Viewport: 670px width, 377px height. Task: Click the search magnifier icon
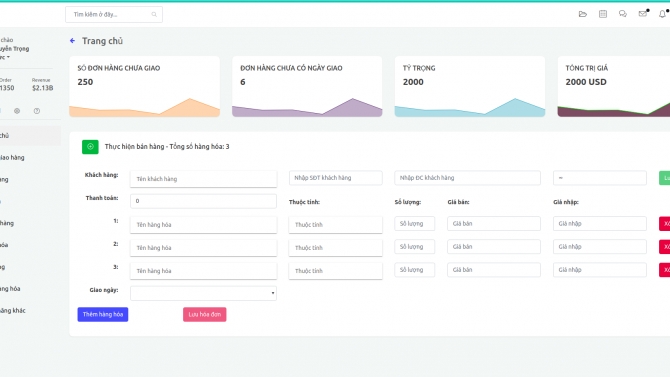click(x=154, y=15)
